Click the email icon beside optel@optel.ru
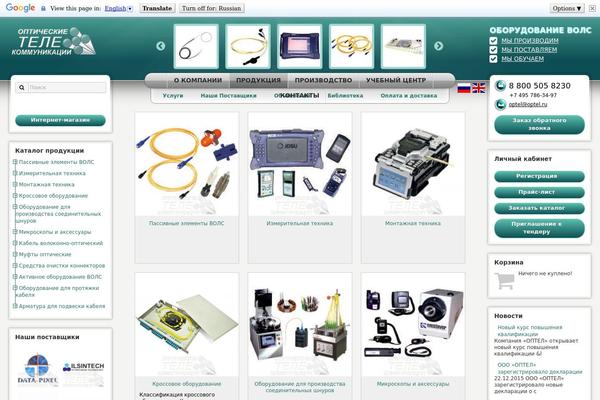The height and width of the screenshot is (400, 600). point(500,104)
